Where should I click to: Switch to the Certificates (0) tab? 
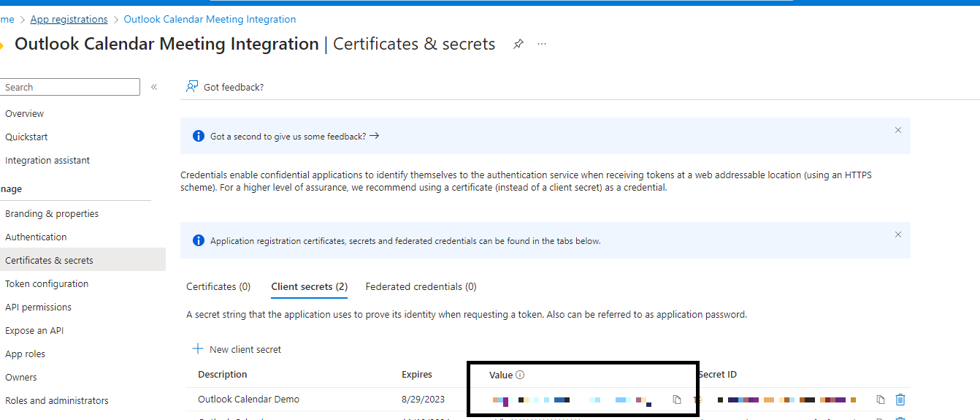point(218,286)
